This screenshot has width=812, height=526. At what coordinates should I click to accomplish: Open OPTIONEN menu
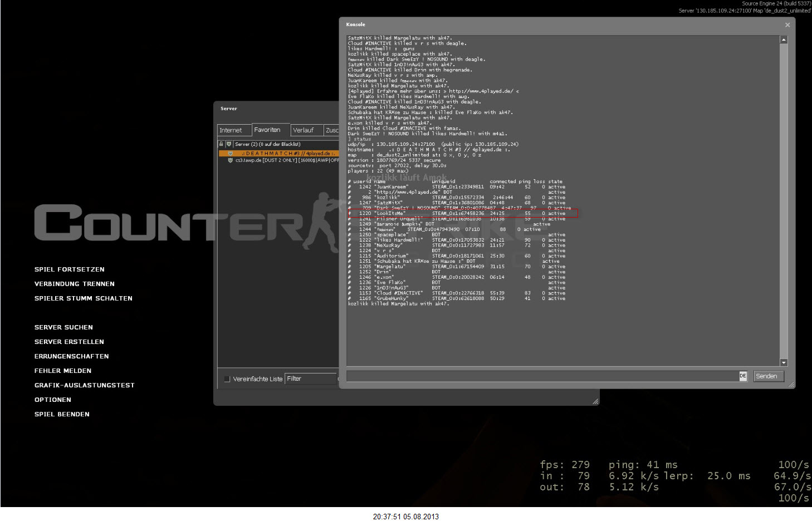[53, 400]
